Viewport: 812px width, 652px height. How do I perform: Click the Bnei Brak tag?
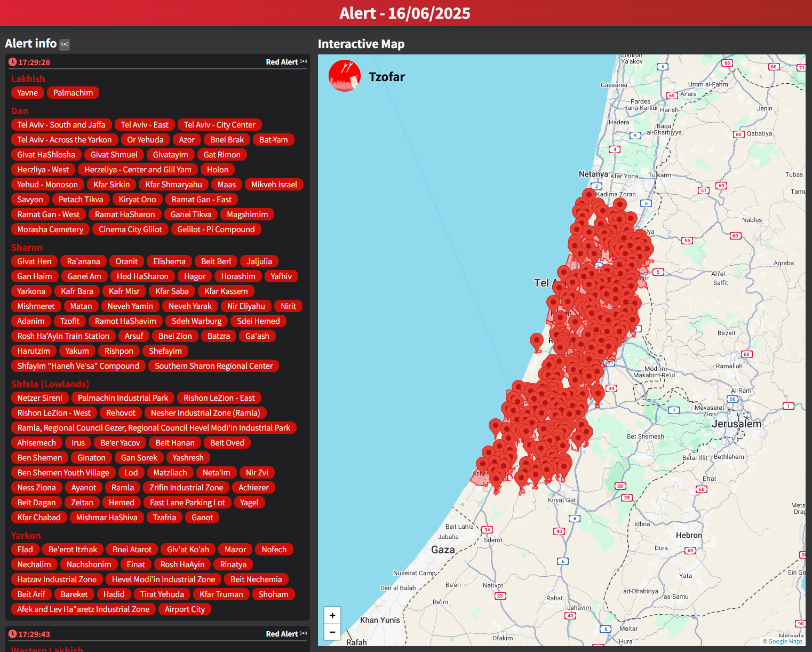point(227,140)
